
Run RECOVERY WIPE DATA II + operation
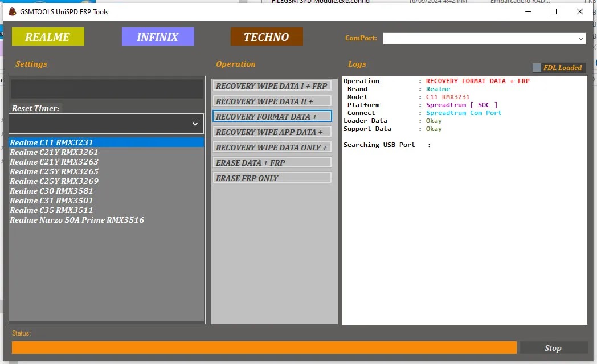(272, 101)
